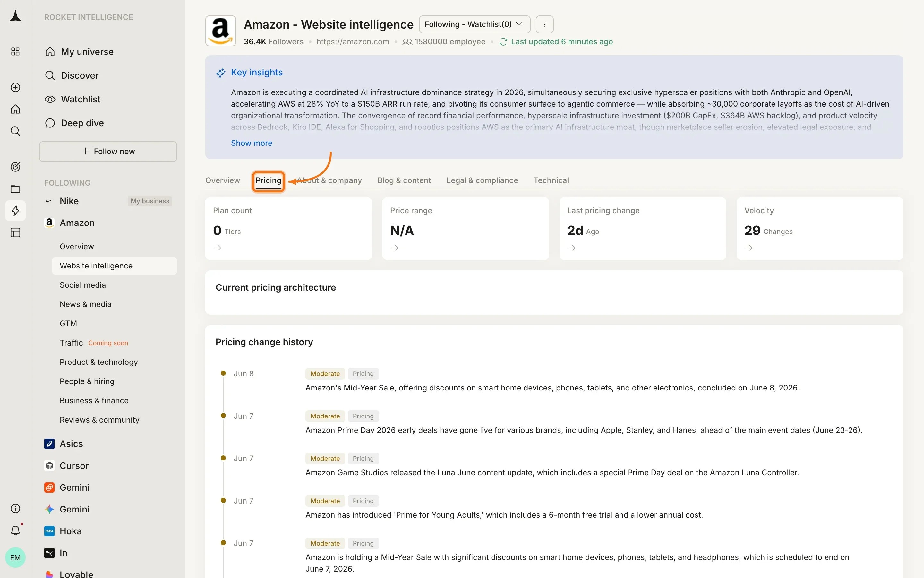Open Amazon Overview sub-item in sidebar
This screenshot has height=578, width=924.
click(77, 247)
